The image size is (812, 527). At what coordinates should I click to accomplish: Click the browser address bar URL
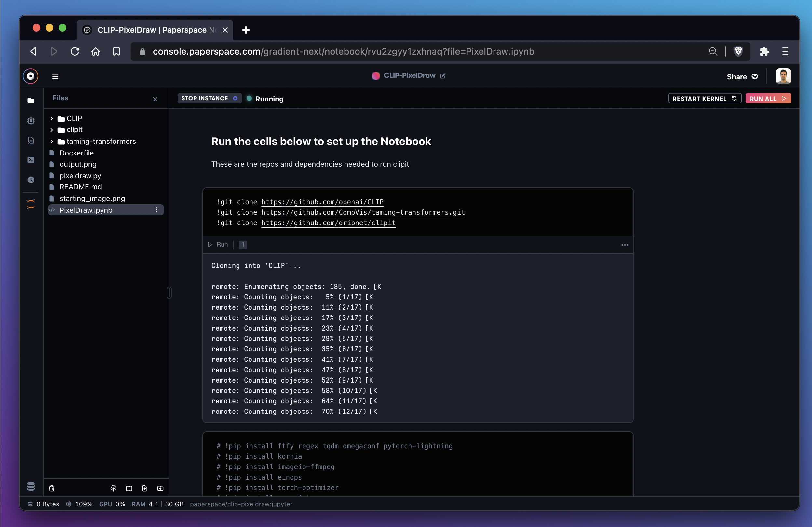(x=343, y=51)
